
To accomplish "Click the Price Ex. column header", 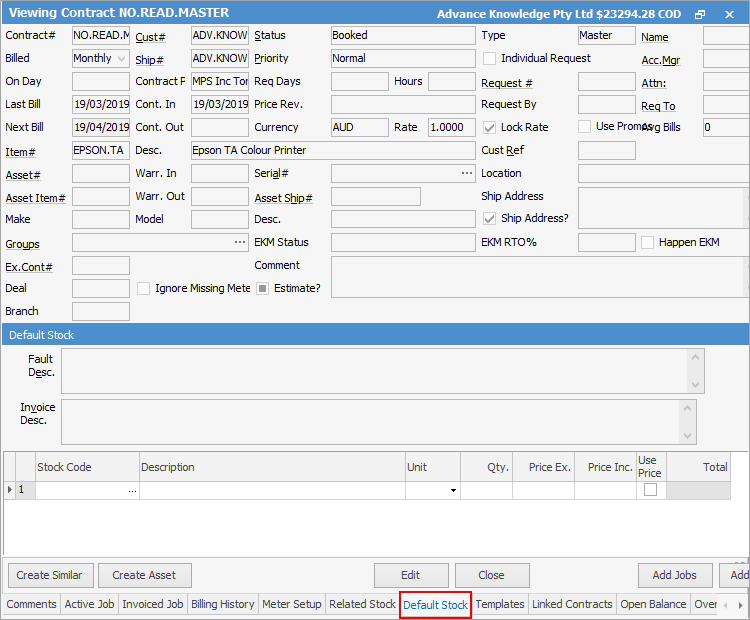I will pos(543,467).
